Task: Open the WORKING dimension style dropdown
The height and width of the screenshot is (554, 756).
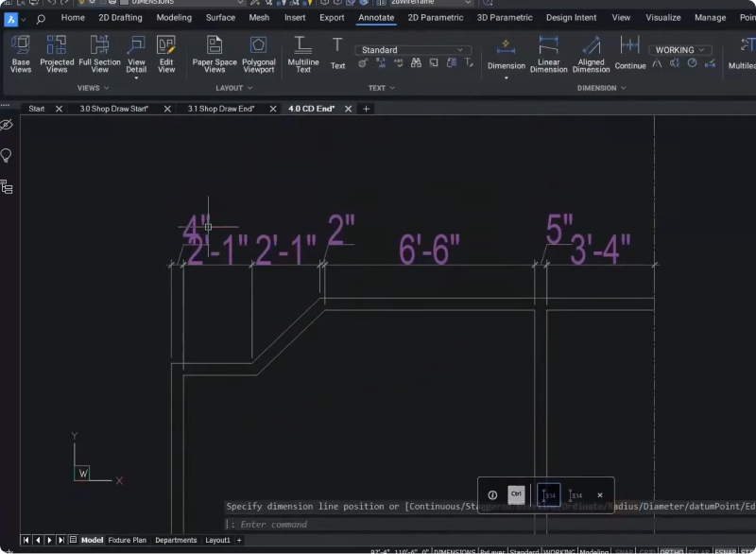Action: coord(679,50)
